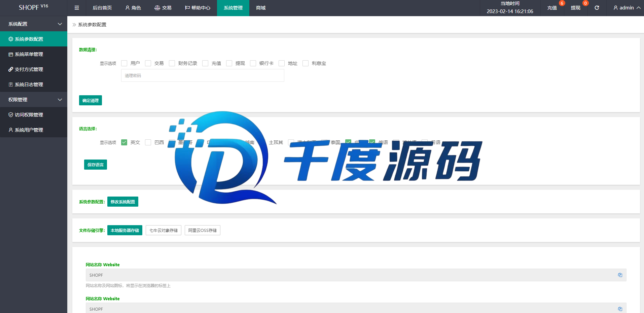Select 七牛云对象存储 storage engine
The image size is (644, 313).
point(164,230)
